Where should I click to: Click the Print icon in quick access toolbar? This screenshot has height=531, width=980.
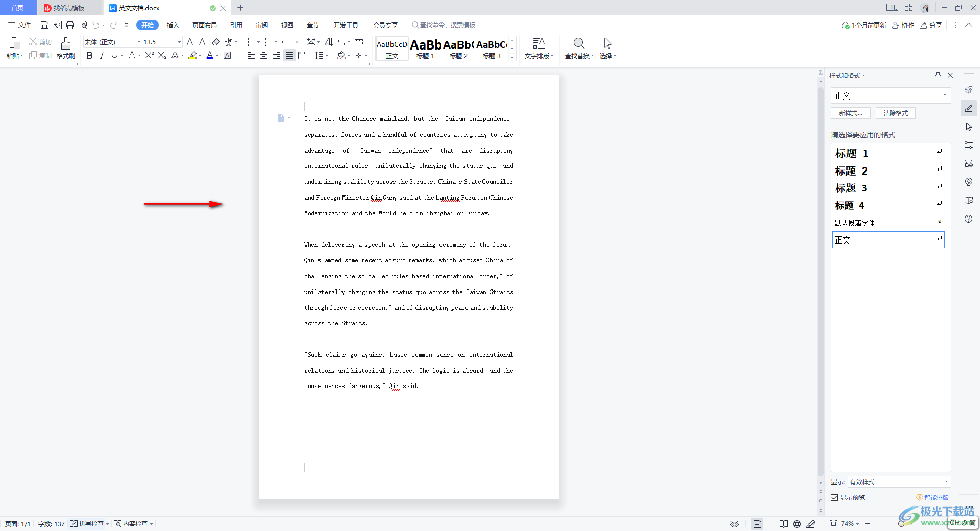pyautogui.click(x=70, y=25)
